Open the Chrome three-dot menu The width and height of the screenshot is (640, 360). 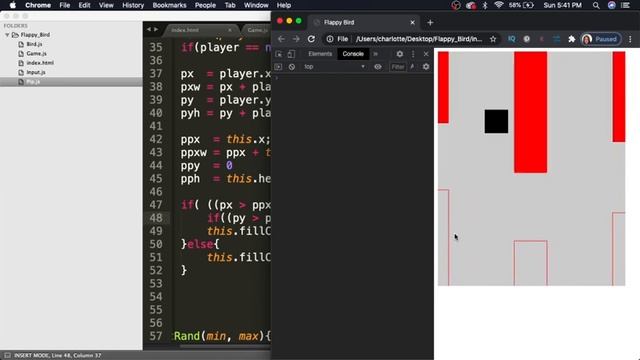pos(630,39)
